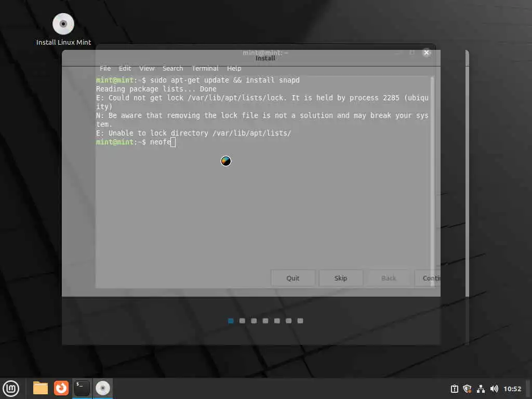Viewport: 532px width, 399px height.
Task: Open the clock showing 10:52
Action: point(512,389)
